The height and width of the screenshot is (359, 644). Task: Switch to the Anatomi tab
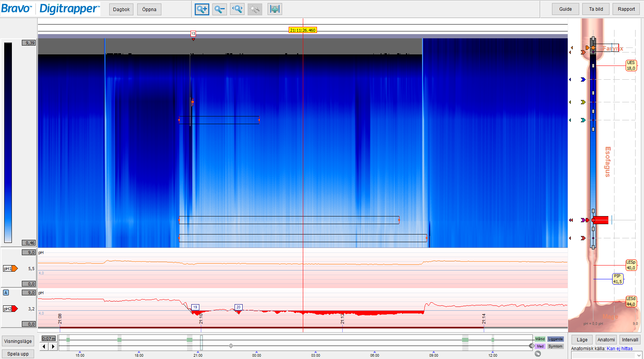tap(606, 339)
